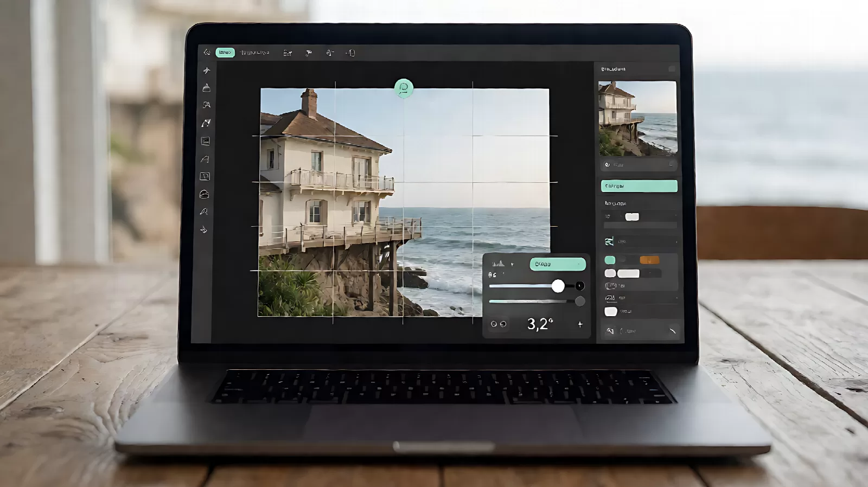Select the diagonal curve pen tool

(206, 123)
